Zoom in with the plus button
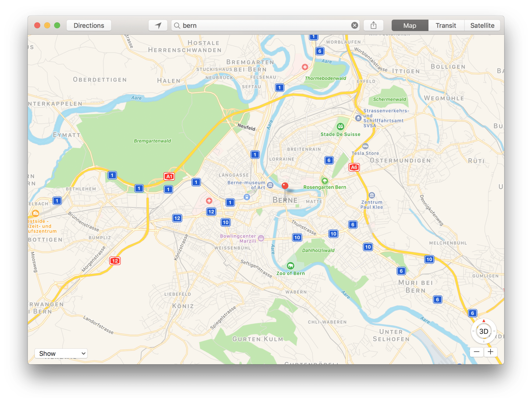532x404 pixels. (490, 352)
